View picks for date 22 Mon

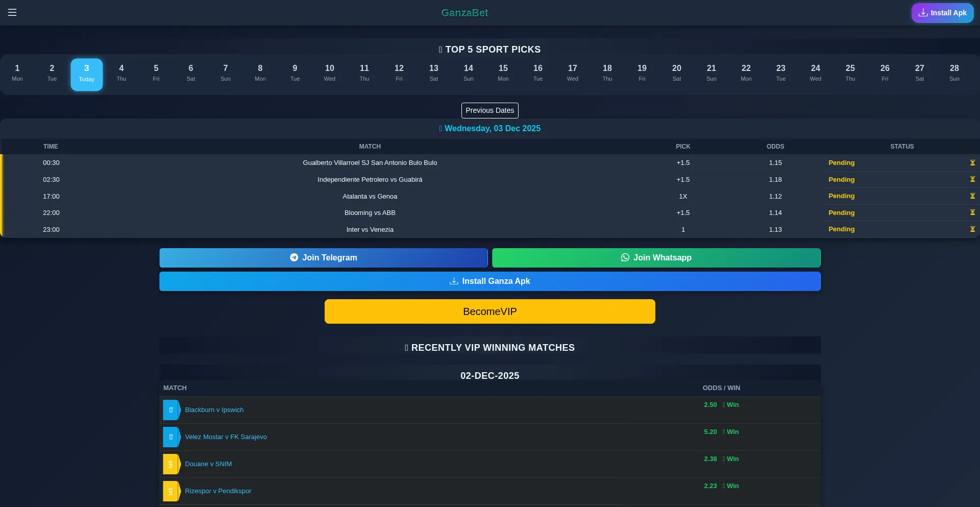pyautogui.click(x=746, y=73)
